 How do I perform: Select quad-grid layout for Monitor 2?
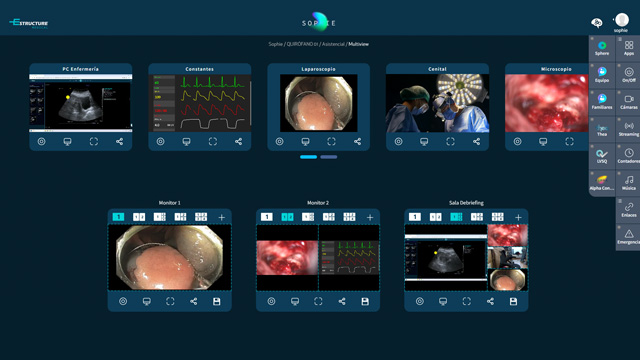pyautogui.click(x=349, y=217)
